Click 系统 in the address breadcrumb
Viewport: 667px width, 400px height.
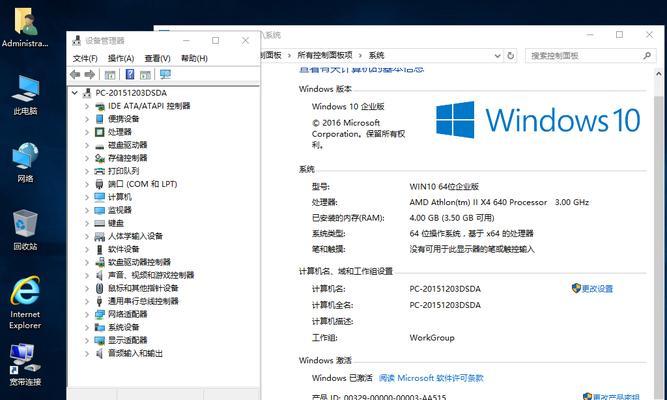[x=376, y=55]
